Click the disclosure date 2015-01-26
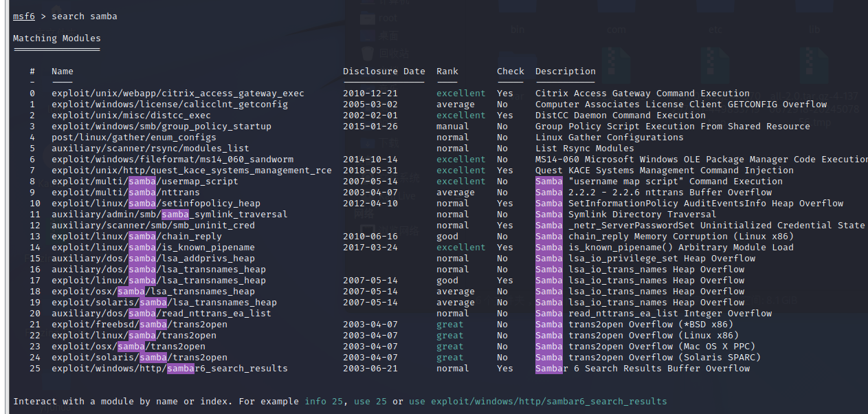The height and width of the screenshot is (414, 868). click(x=370, y=126)
